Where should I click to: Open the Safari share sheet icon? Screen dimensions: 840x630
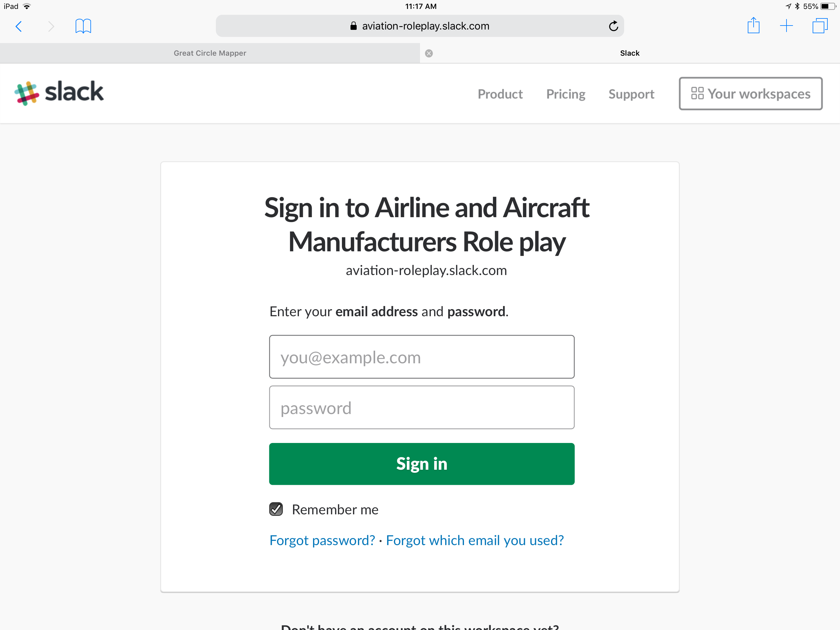[x=753, y=26]
